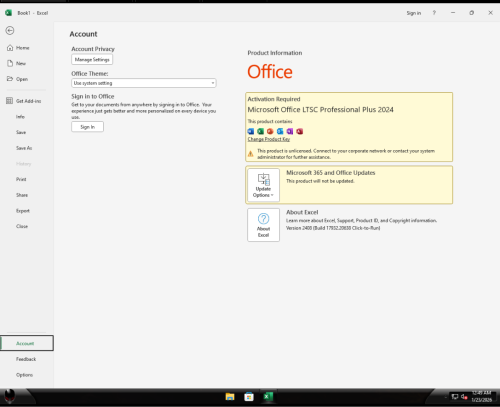Open the Export page
This screenshot has height=407, width=500.
tap(23, 211)
